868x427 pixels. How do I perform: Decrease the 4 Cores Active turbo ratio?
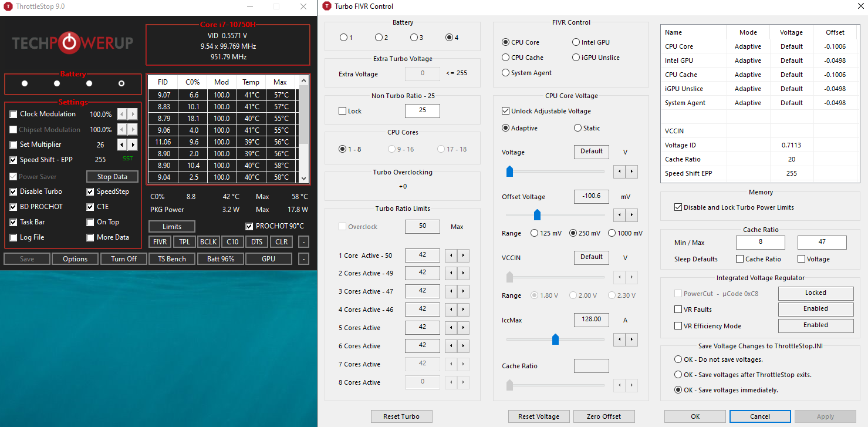coord(450,310)
